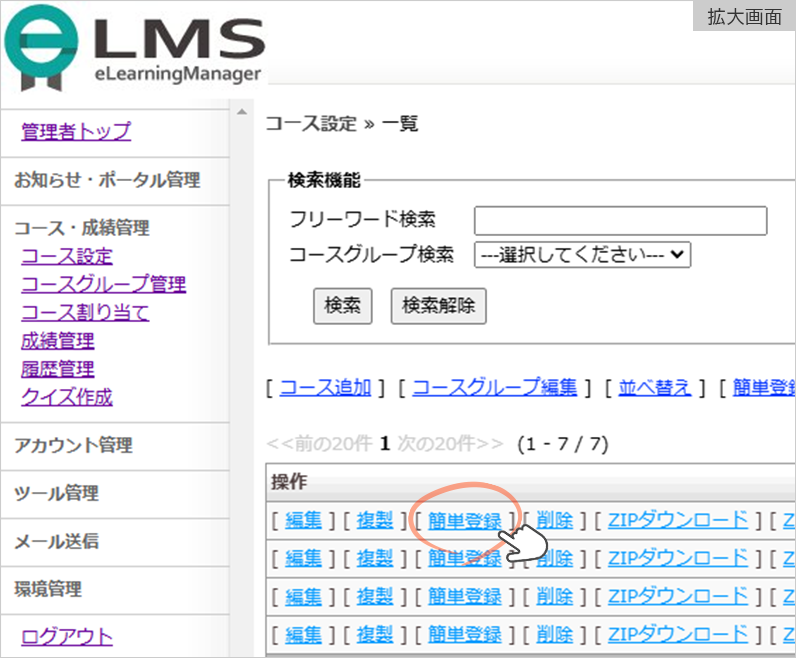This screenshot has height=658, width=796.
Task: Click 拡大画面 label at top right
Action: click(x=744, y=17)
